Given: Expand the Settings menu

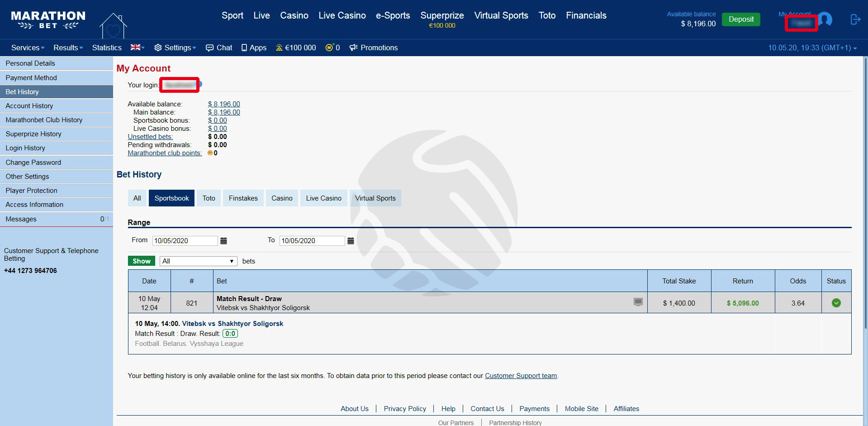Looking at the screenshot, I should click(x=175, y=48).
